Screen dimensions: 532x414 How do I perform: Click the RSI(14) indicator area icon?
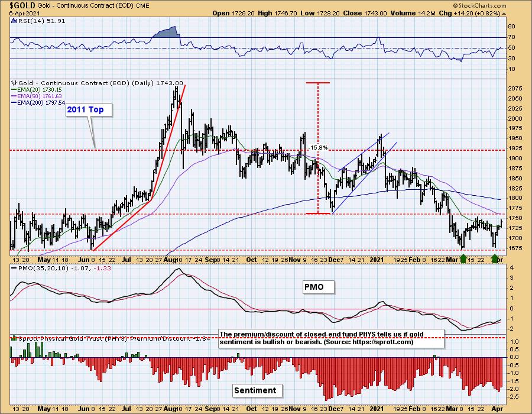click(14, 21)
